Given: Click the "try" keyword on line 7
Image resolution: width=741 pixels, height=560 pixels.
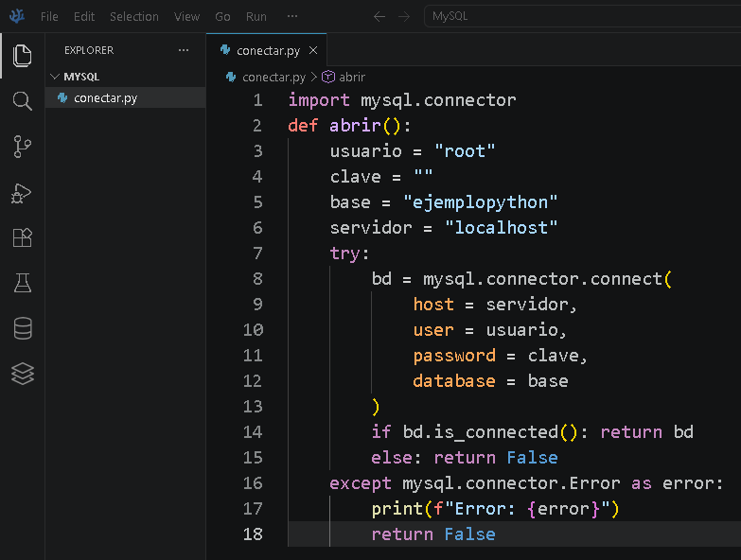Looking at the screenshot, I should click(x=345, y=254).
